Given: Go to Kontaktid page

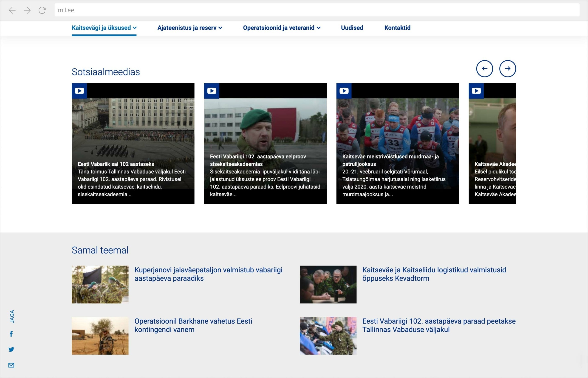Looking at the screenshot, I should click(x=397, y=28).
